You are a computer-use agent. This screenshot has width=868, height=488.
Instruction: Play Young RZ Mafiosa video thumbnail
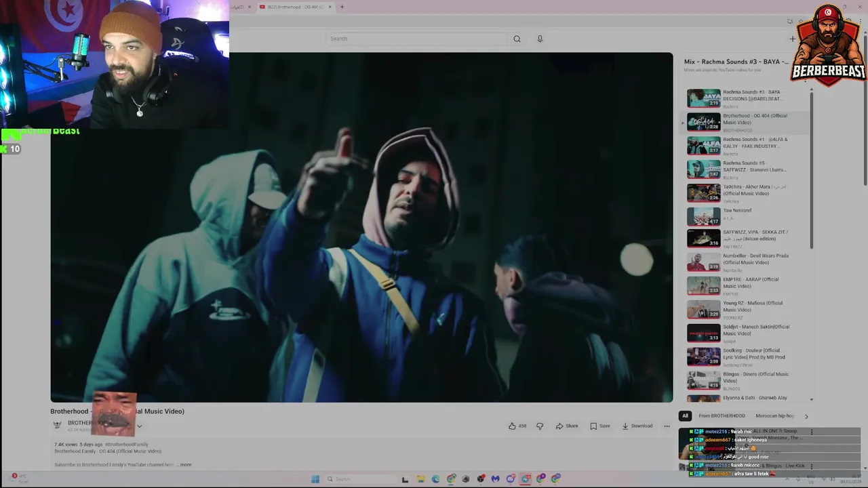704,309
